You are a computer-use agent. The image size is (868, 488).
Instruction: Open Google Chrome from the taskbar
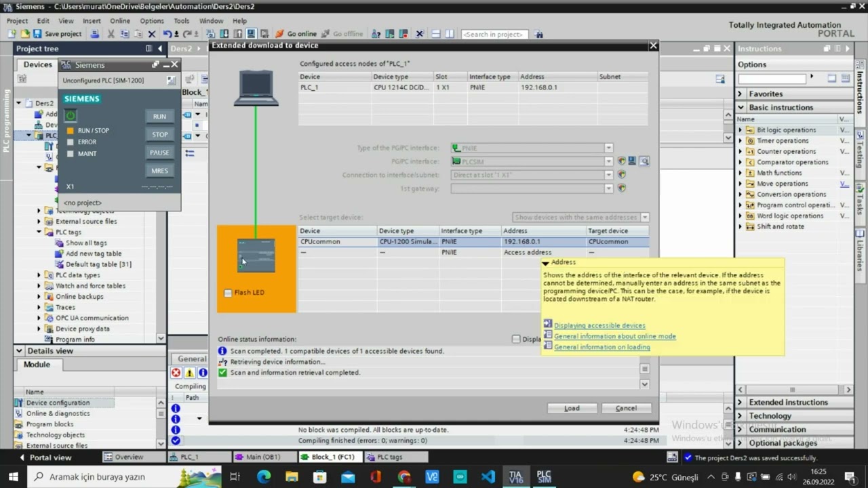404,476
